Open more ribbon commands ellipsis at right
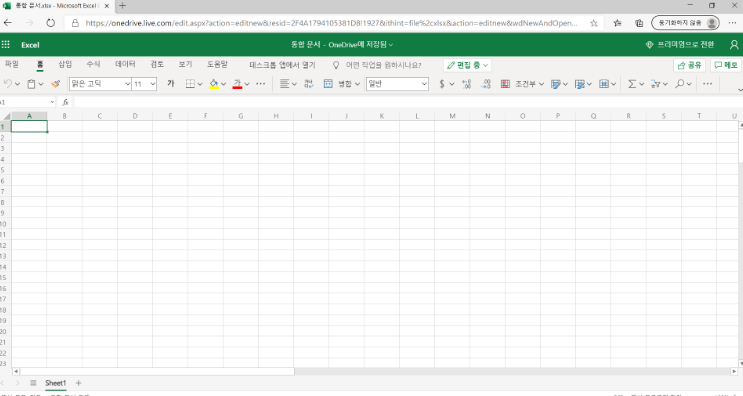Screen dimensions: 743x396 click(707, 84)
